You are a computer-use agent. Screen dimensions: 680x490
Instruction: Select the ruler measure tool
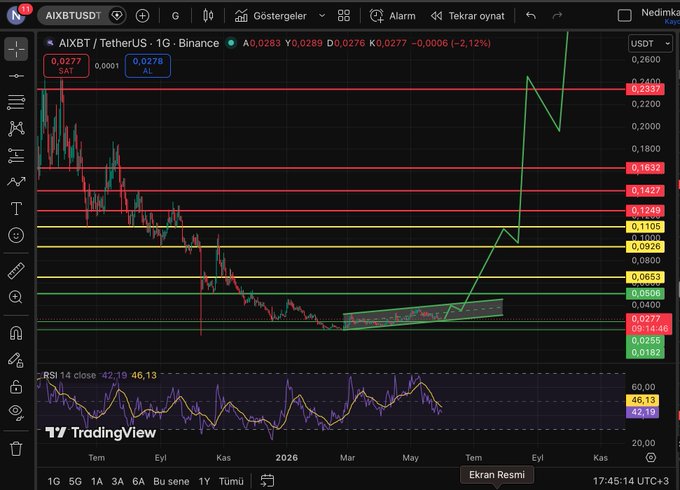point(16,271)
